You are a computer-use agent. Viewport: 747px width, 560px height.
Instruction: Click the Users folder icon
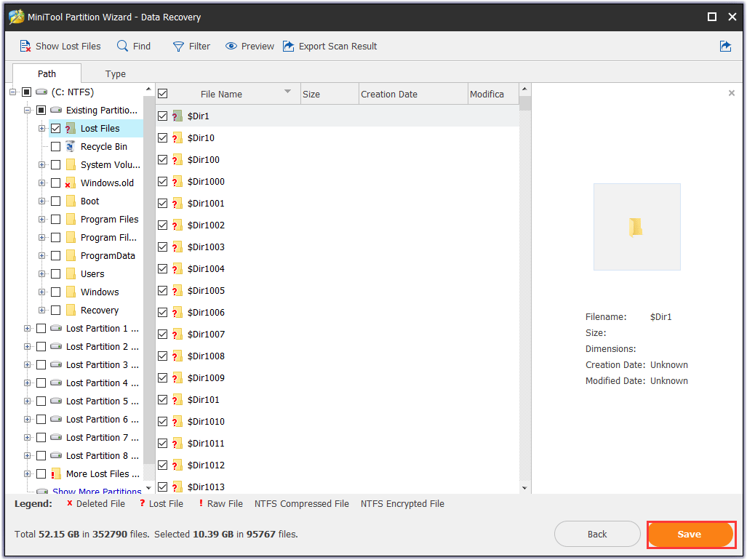click(71, 273)
